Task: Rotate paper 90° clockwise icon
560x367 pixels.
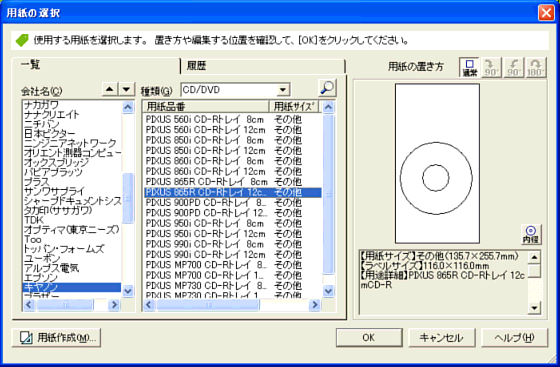Action: click(x=491, y=67)
